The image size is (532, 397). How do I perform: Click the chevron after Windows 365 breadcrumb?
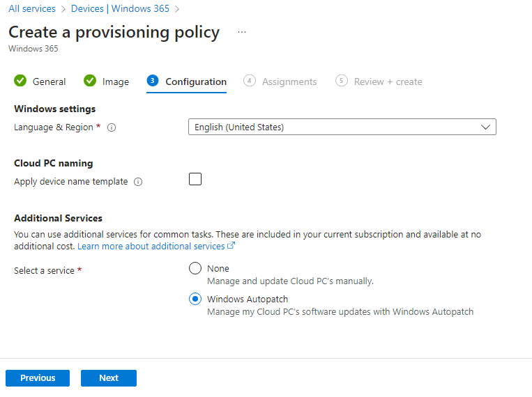coord(177,9)
